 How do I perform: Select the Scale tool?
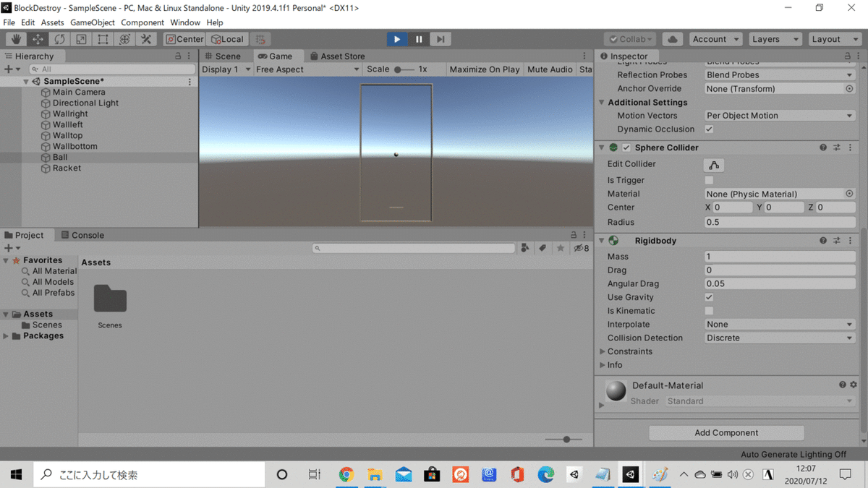coord(81,39)
